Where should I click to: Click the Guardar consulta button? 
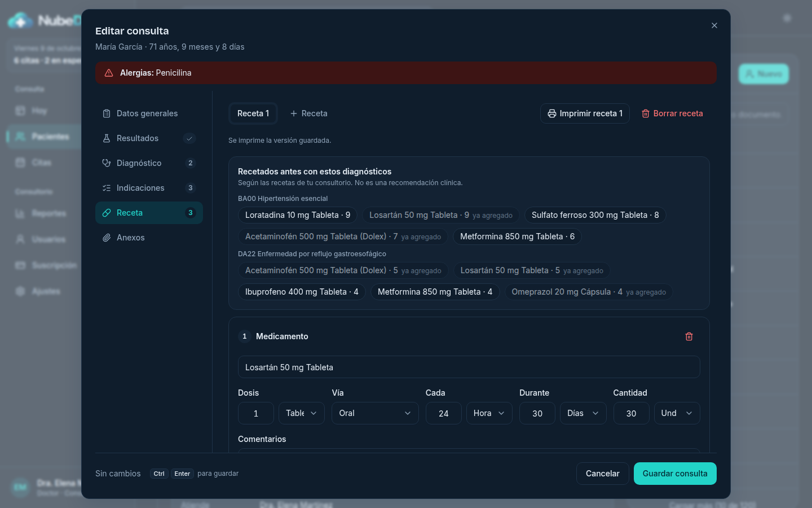(675, 474)
